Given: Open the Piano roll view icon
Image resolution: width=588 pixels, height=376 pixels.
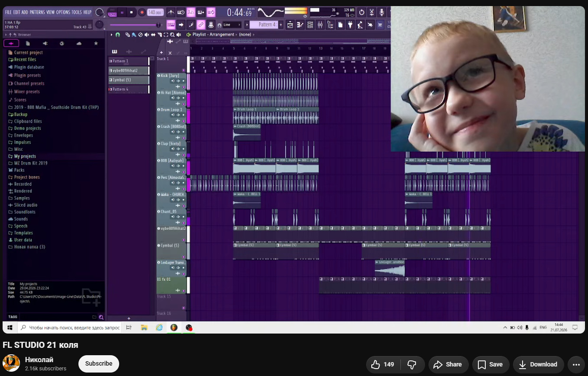Looking at the screenshot, I should coord(300,25).
